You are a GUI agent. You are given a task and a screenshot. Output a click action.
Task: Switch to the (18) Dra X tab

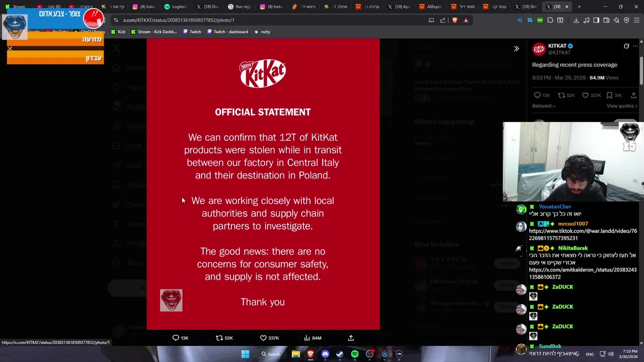coord(207,7)
